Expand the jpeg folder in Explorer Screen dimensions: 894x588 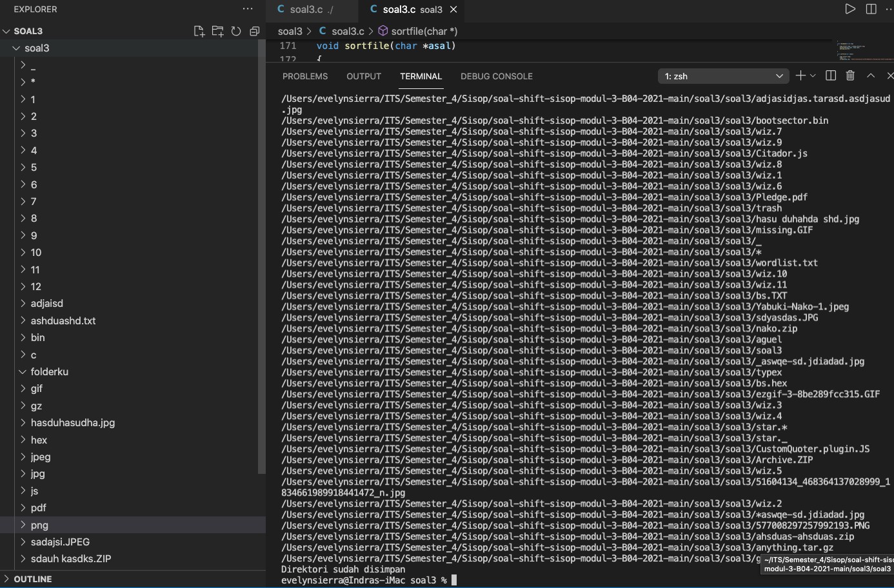click(39, 456)
